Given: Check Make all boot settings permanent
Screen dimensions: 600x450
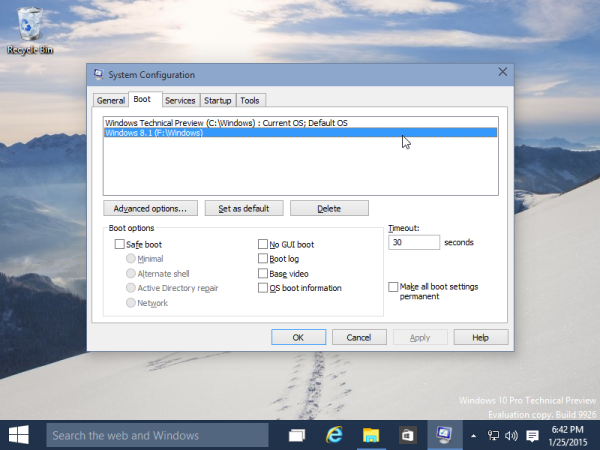Looking at the screenshot, I should click(393, 287).
